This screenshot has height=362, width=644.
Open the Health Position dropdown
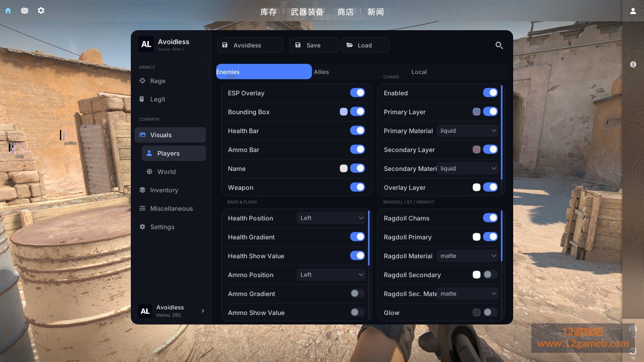(331, 218)
